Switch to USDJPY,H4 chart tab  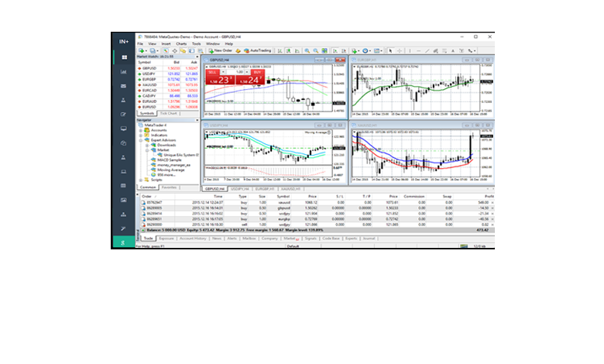click(240, 189)
